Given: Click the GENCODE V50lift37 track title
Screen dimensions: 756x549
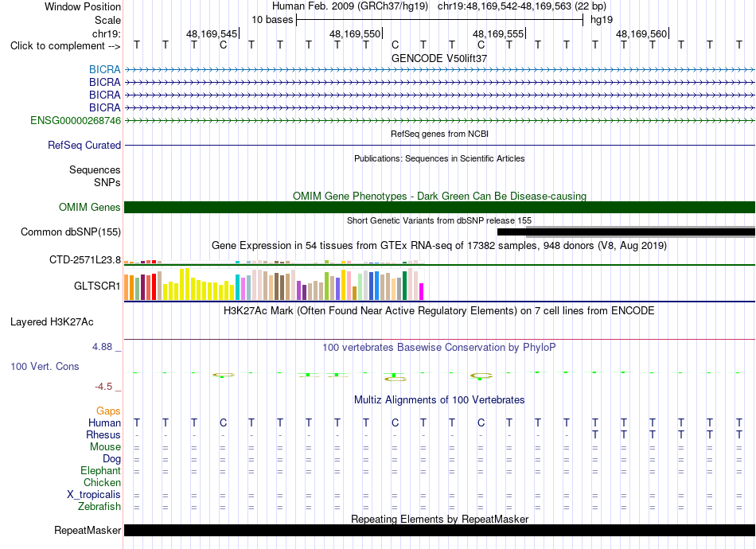Looking at the screenshot, I should [439, 58].
